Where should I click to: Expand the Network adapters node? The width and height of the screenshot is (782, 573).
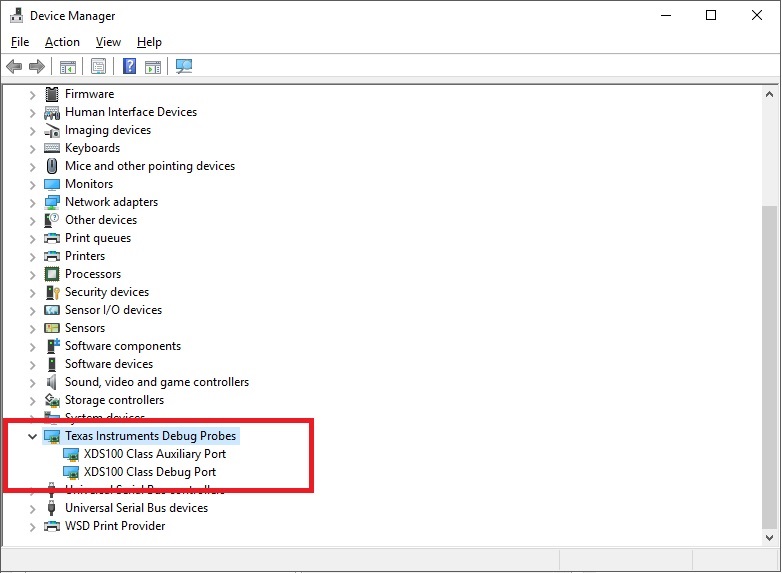pyautogui.click(x=32, y=202)
